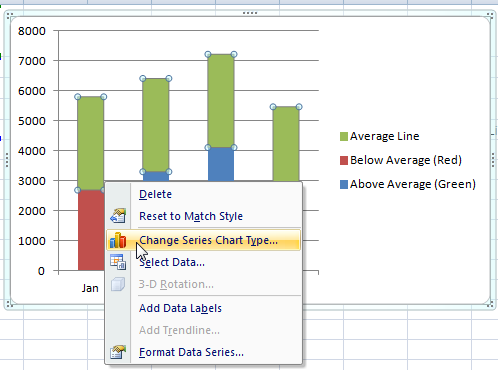Click the 0 value axis label
Image resolution: width=498 pixels, height=370 pixels.
tap(41, 271)
